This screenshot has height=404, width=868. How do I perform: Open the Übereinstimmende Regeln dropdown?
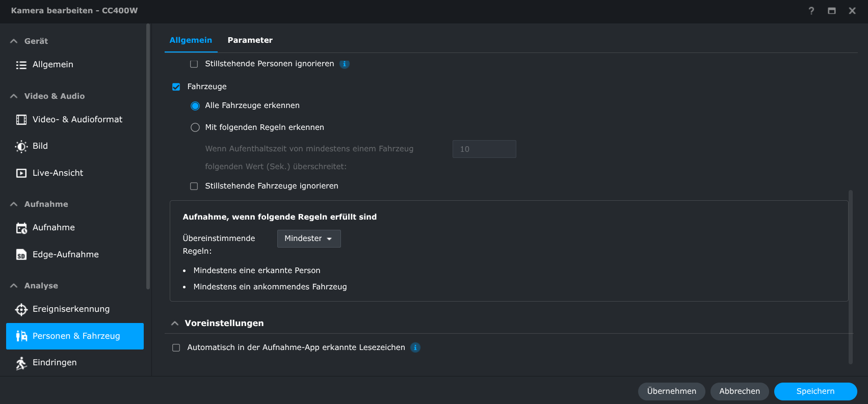tap(309, 239)
